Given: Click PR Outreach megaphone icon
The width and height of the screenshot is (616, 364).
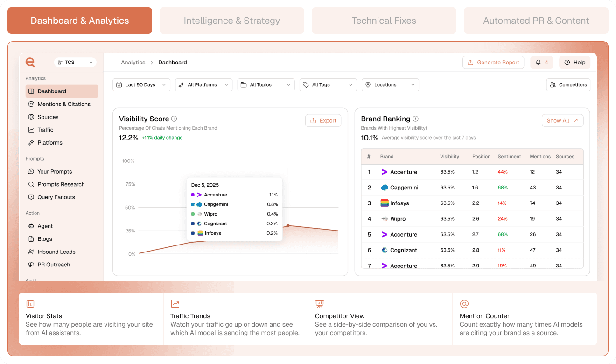Looking at the screenshot, I should (x=31, y=265).
